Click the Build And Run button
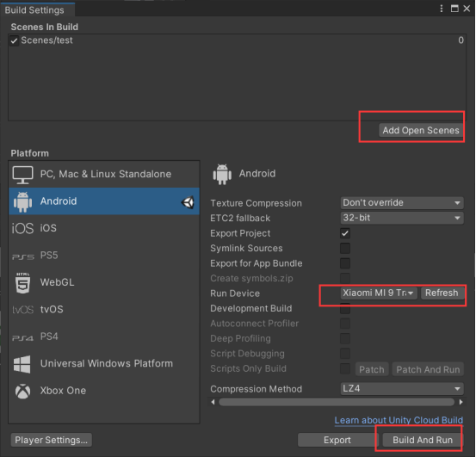The height and width of the screenshot is (457, 476). pyautogui.click(x=423, y=440)
